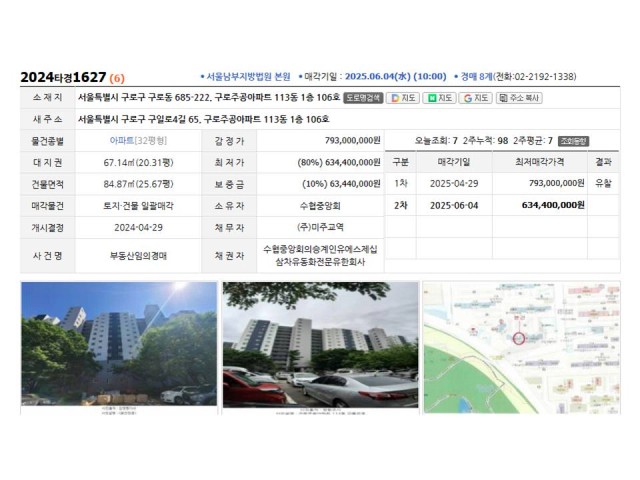640x480 pixels.
Task: Click the 경매 8계 link
Action: [477, 77]
